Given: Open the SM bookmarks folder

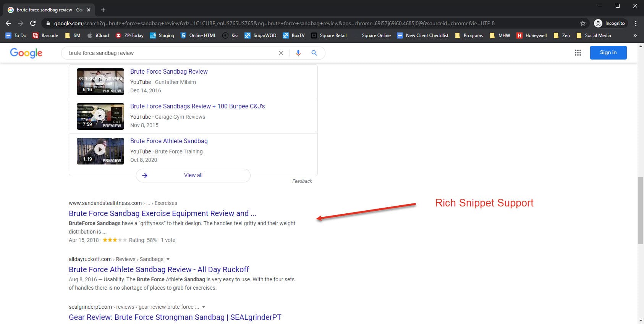Looking at the screenshot, I should tap(73, 35).
